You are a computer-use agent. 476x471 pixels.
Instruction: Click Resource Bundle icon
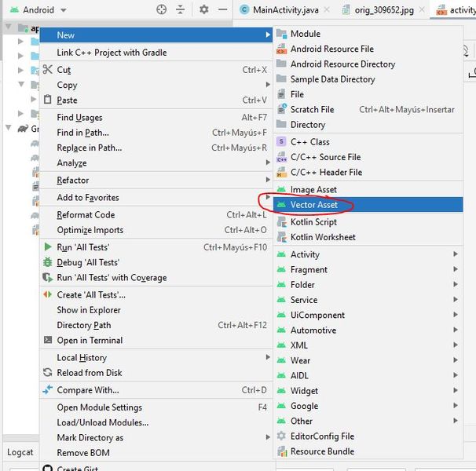click(282, 451)
